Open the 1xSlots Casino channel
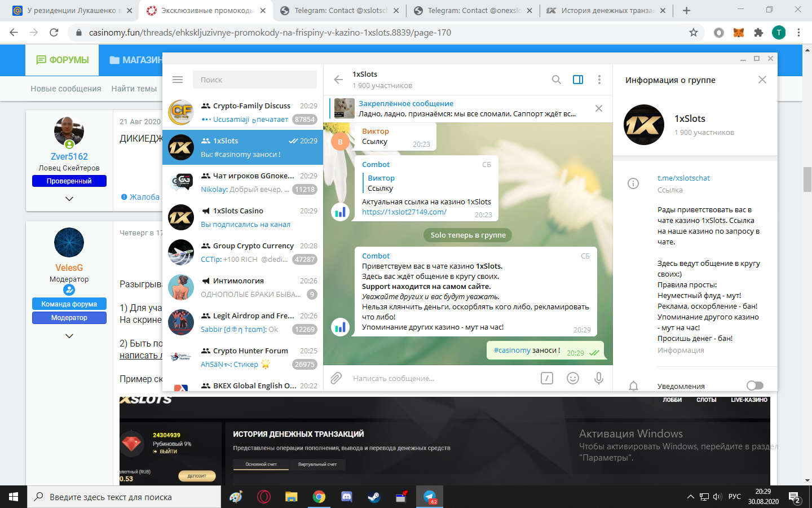812x508 pixels. (x=242, y=217)
